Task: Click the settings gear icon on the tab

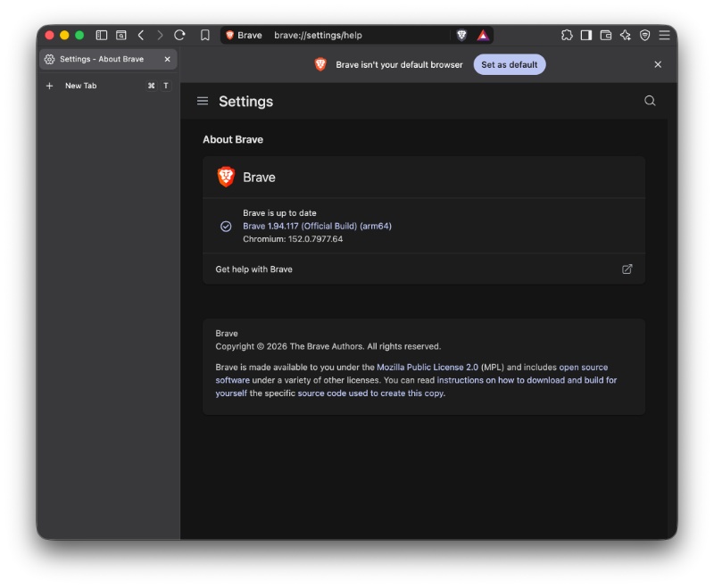Action: click(x=50, y=59)
